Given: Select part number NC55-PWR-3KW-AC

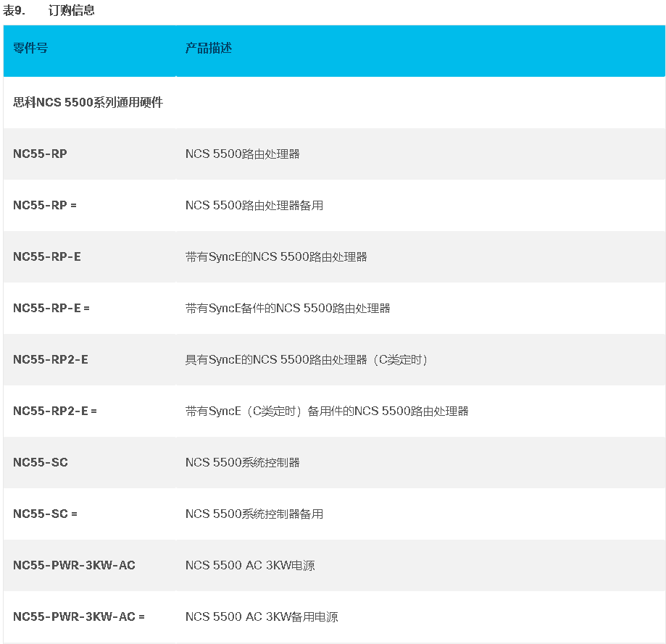Looking at the screenshot, I should [x=74, y=564].
